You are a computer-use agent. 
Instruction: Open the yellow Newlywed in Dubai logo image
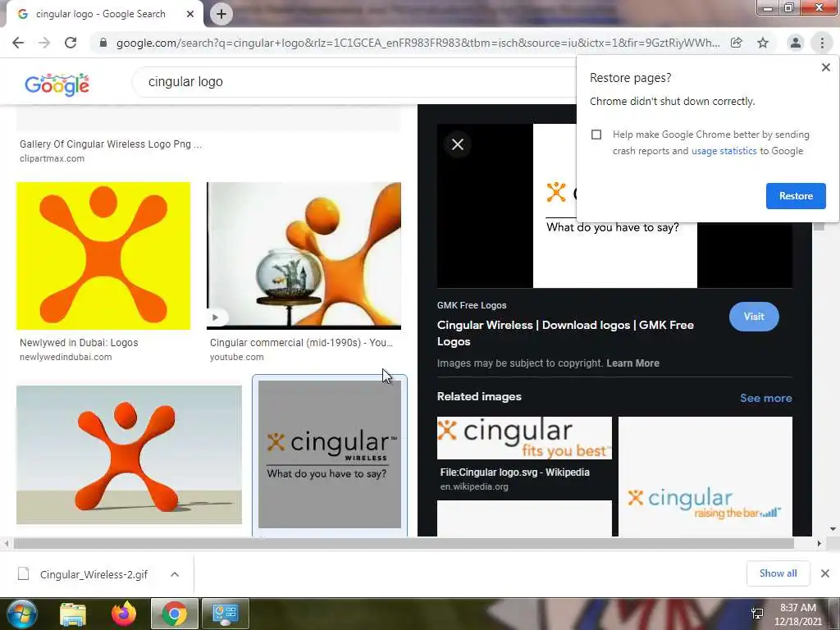[103, 256]
